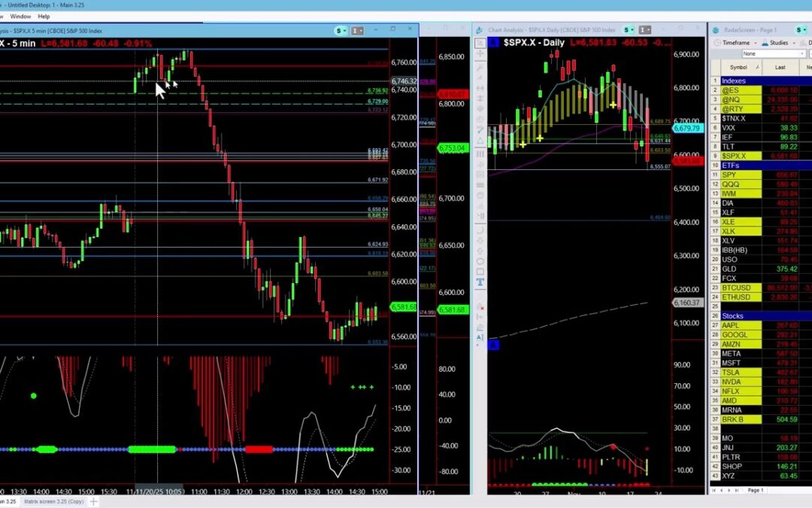Image resolution: width=812 pixels, height=508 pixels.
Task: Sort by the Symbol column header
Action: point(738,67)
